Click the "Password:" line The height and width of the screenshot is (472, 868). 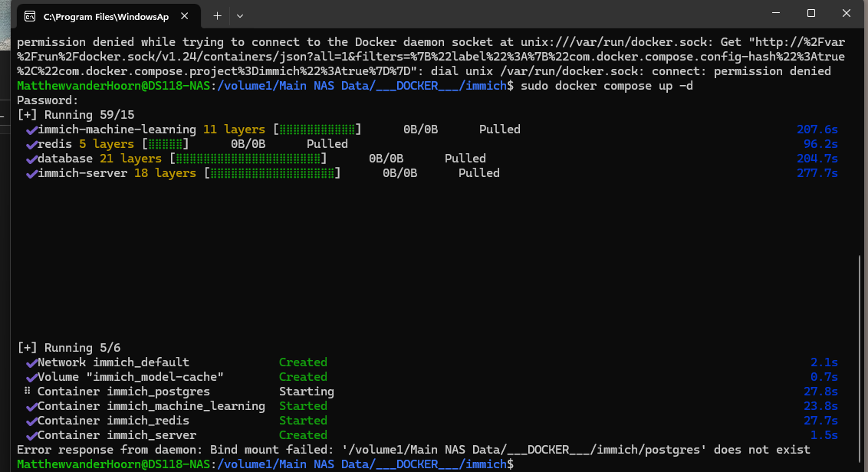tap(48, 100)
